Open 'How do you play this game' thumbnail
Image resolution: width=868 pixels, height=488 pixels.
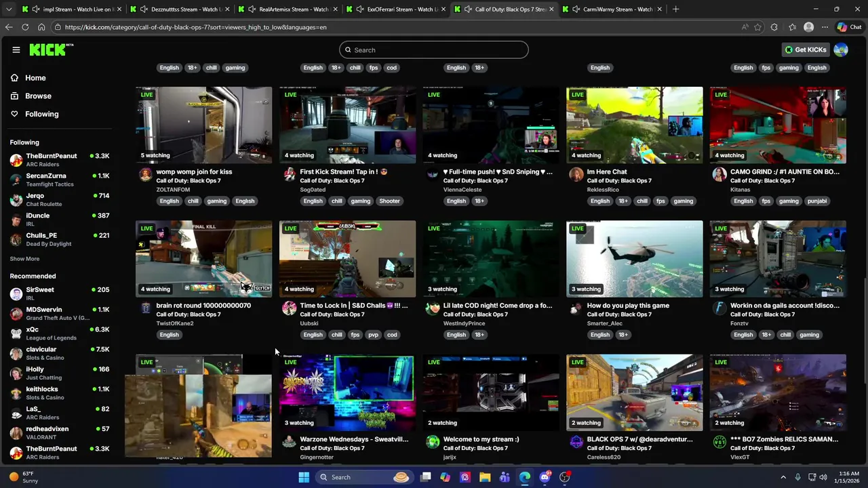tap(635, 258)
